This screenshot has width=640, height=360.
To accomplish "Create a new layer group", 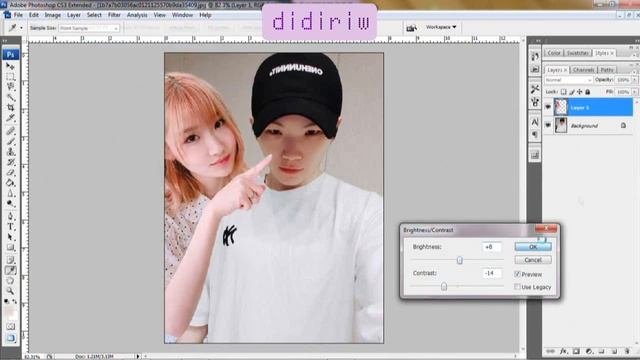I will point(602,351).
